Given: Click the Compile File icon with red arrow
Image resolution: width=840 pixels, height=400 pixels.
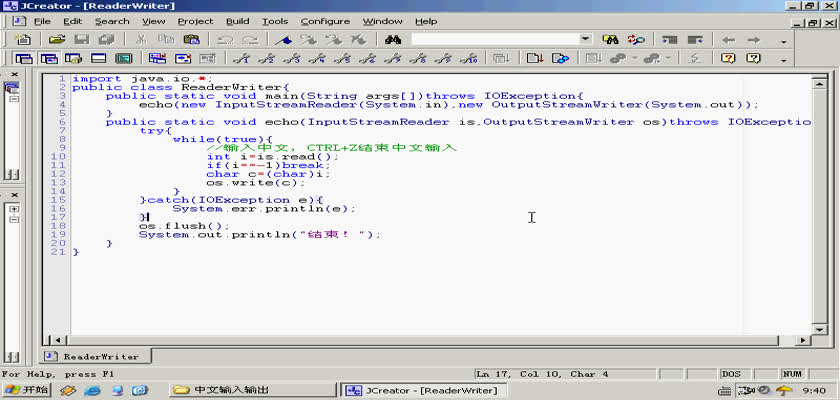Looking at the screenshot, I should 535,58.
